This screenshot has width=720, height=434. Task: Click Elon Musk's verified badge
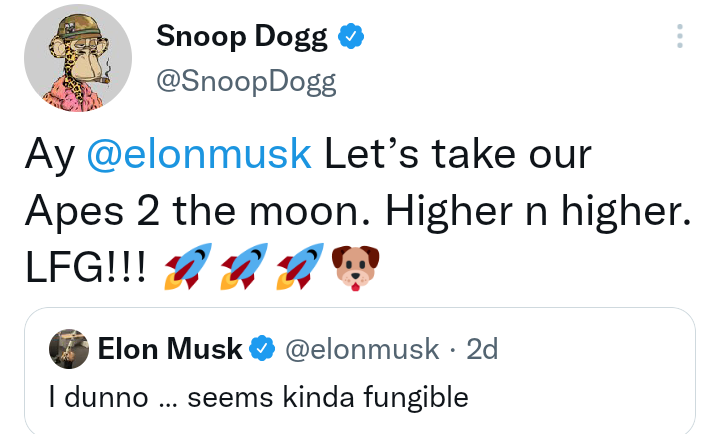click(x=262, y=348)
